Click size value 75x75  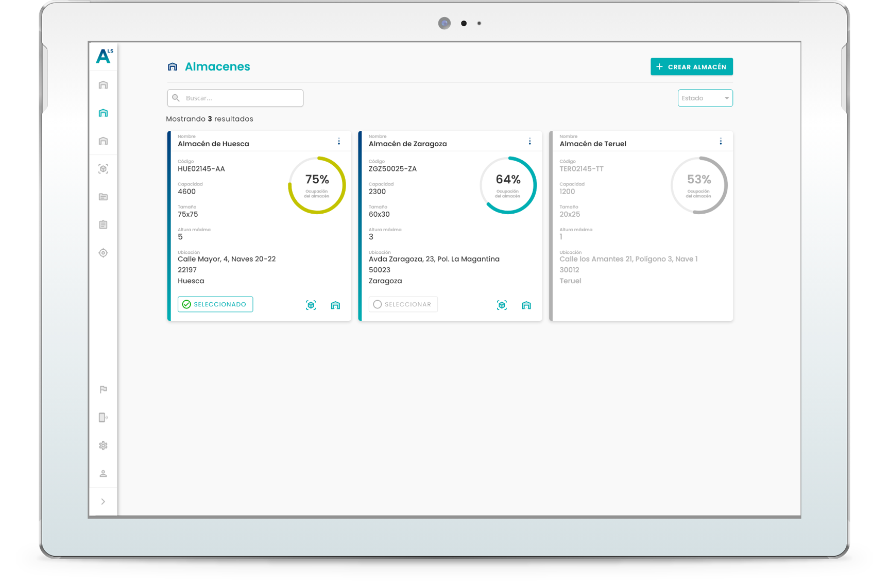(187, 214)
